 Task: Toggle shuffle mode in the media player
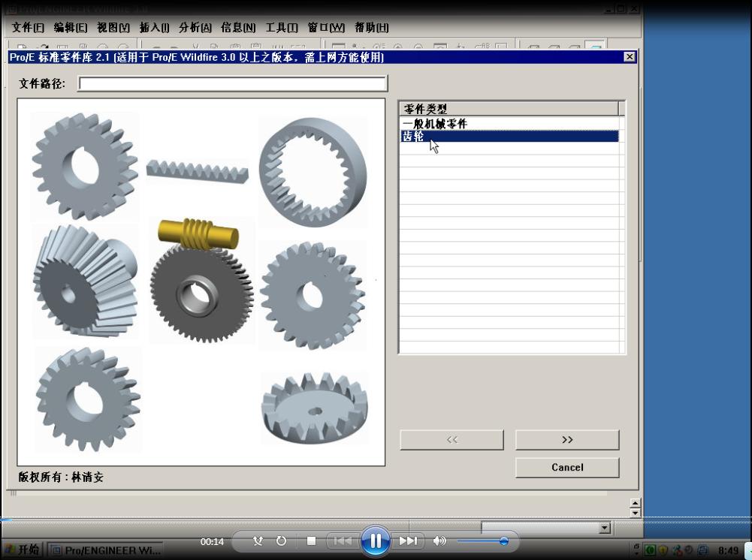click(x=258, y=540)
